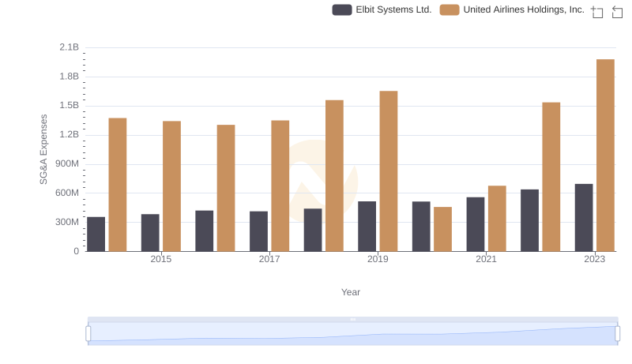
Task: Click Elbit Systems 2016 bar
Action: 205,231
